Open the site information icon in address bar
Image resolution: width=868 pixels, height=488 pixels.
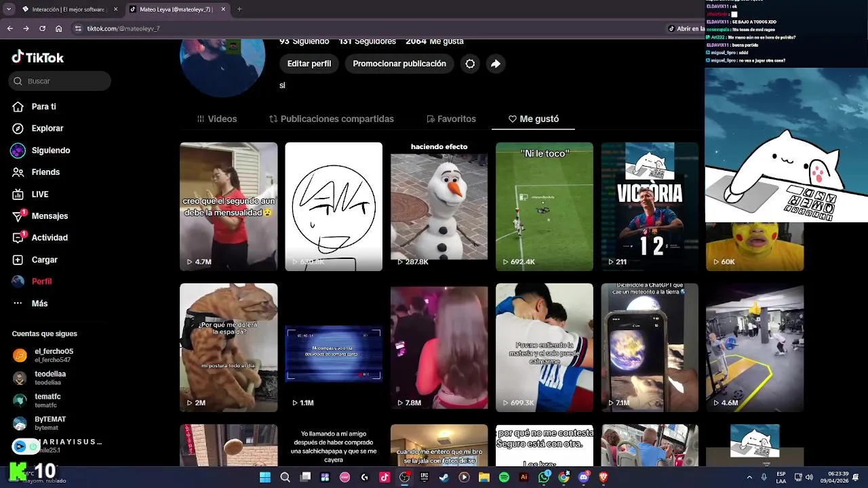coord(78,28)
